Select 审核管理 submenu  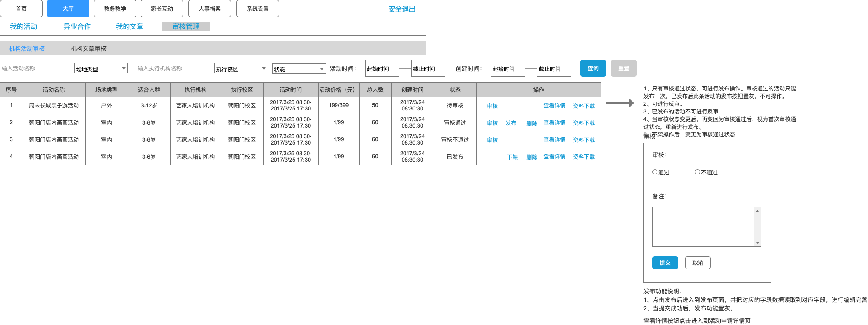point(186,26)
